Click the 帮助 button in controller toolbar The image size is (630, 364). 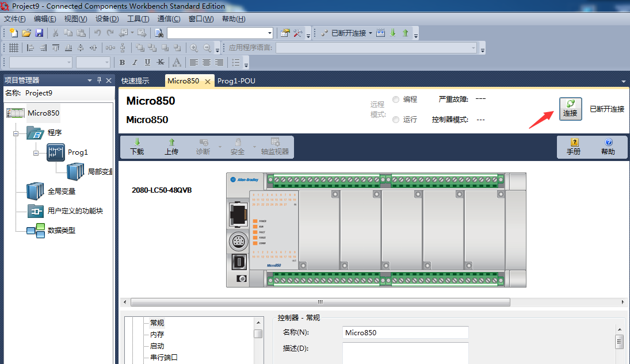[608, 147]
